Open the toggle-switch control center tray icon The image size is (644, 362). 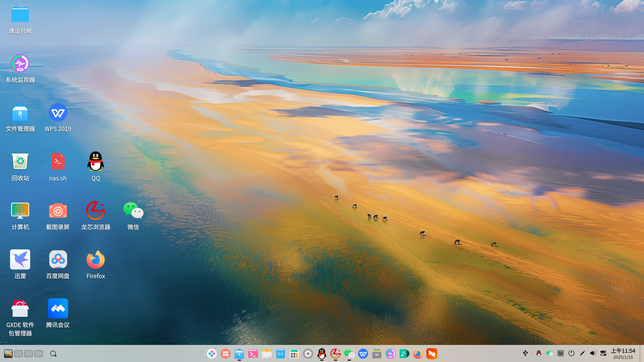[x=603, y=353]
